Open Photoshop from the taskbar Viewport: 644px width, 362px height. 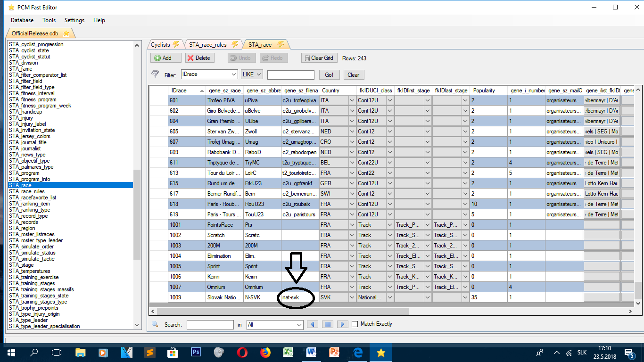pyautogui.click(x=196, y=352)
